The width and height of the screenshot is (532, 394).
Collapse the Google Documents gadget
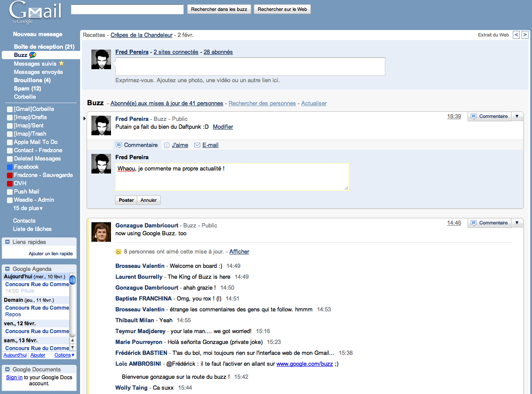click(7, 369)
